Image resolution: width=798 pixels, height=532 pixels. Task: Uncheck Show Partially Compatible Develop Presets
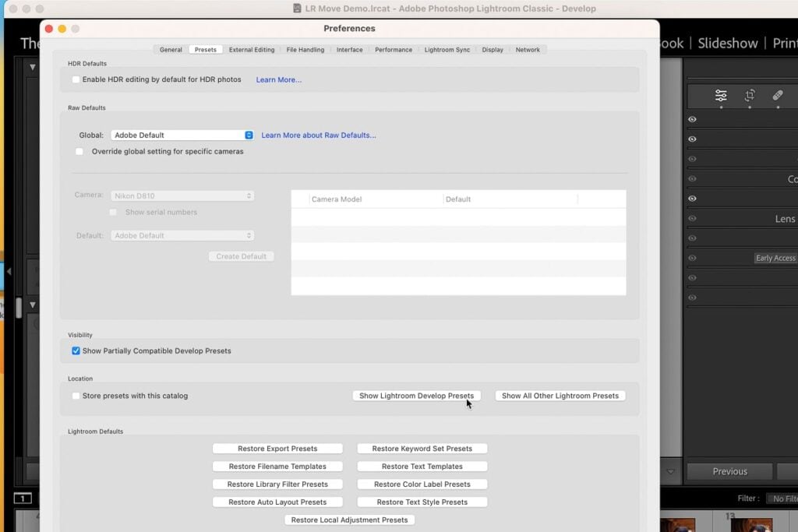pos(76,351)
